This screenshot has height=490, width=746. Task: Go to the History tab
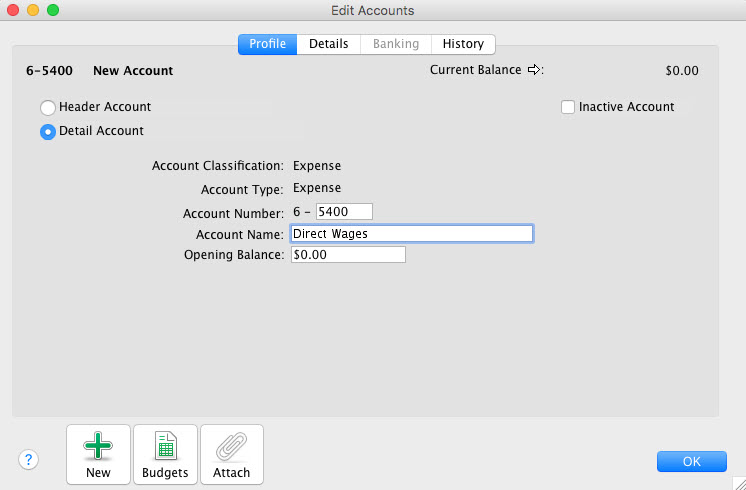point(463,44)
